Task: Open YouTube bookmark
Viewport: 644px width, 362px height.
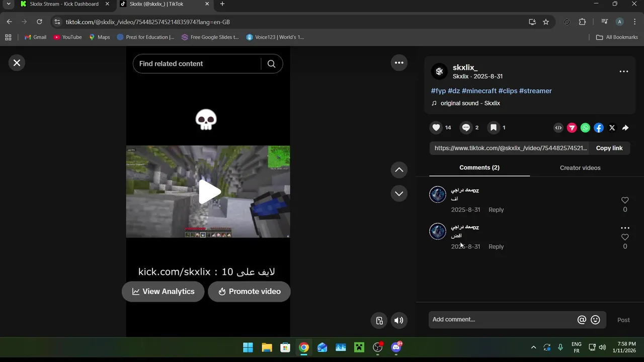Action: (x=67, y=37)
